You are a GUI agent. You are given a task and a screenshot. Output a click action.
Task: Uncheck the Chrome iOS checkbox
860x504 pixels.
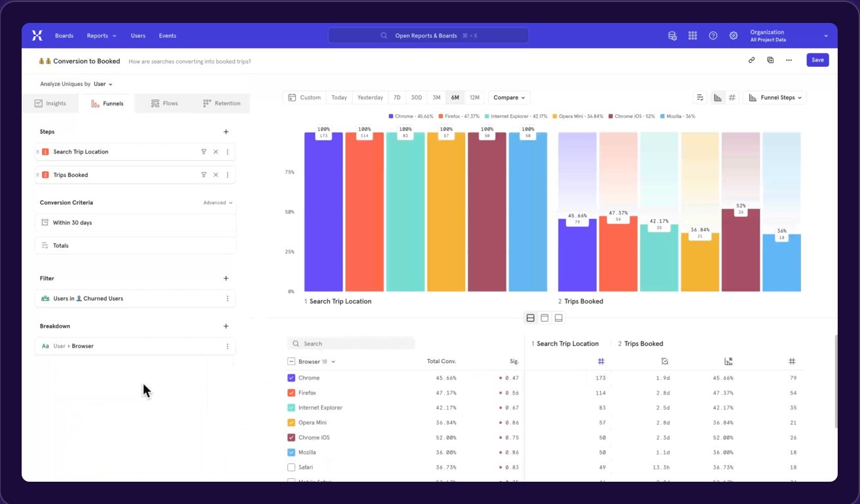[291, 437]
